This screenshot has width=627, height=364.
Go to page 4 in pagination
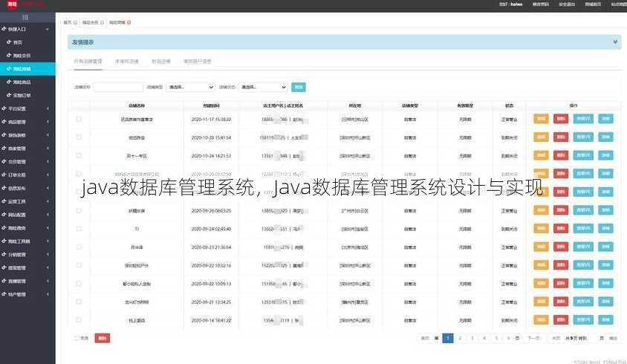coord(484,338)
